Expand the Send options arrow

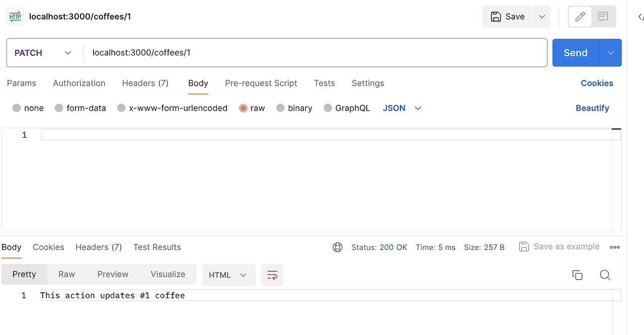(x=611, y=53)
